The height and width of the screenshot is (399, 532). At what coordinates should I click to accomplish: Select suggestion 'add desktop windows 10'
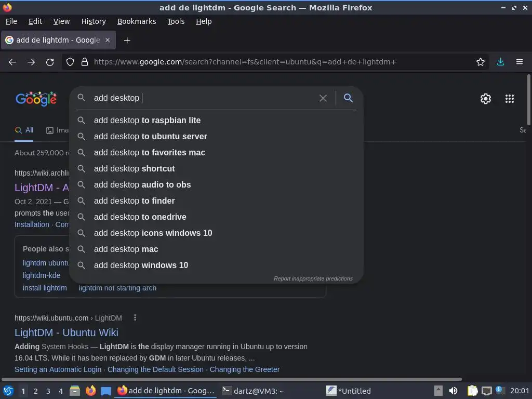217,265
